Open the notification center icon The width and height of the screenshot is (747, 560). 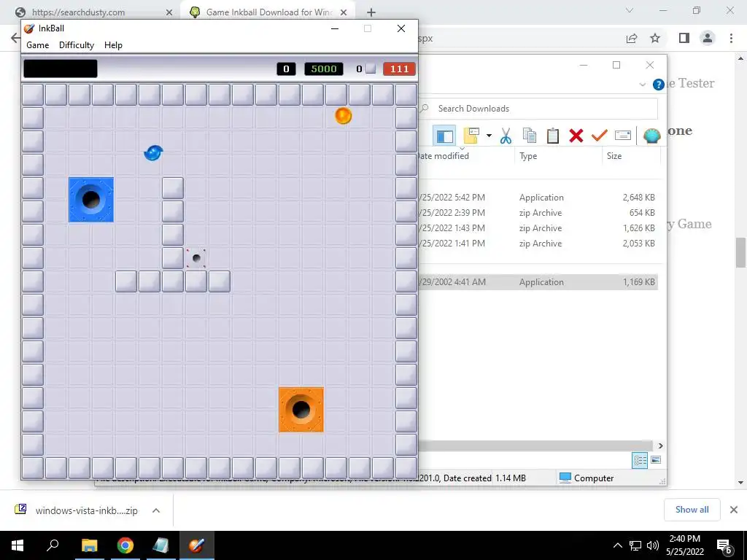[x=724, y=546]
